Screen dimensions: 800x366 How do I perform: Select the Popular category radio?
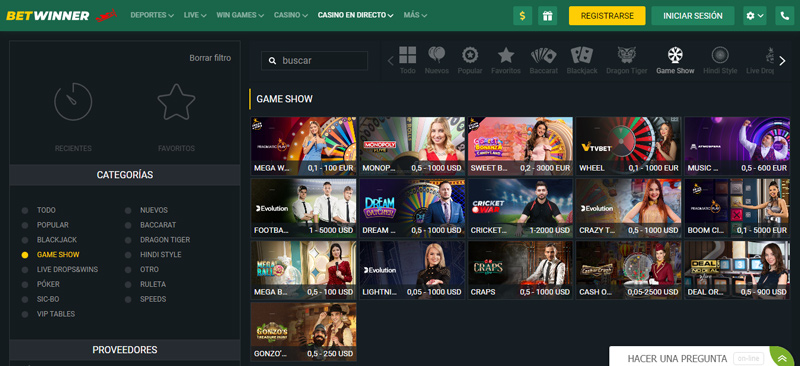[x=25, y=225]
